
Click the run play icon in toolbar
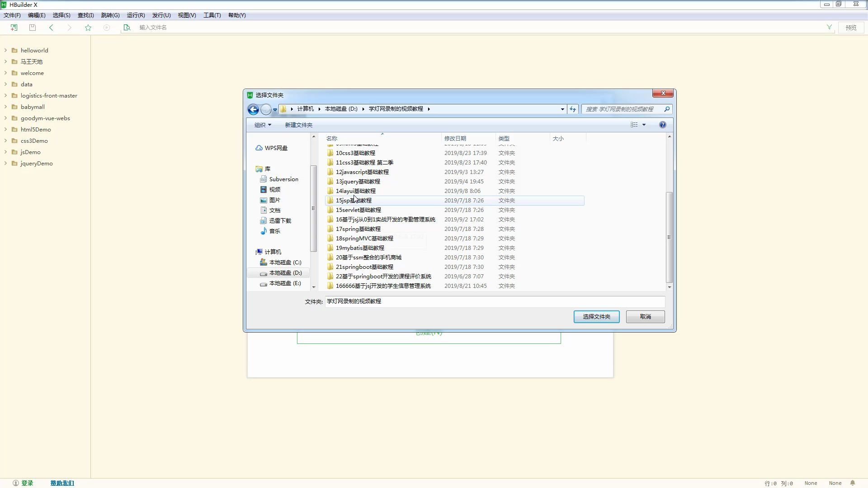click(x=107, y=28)
